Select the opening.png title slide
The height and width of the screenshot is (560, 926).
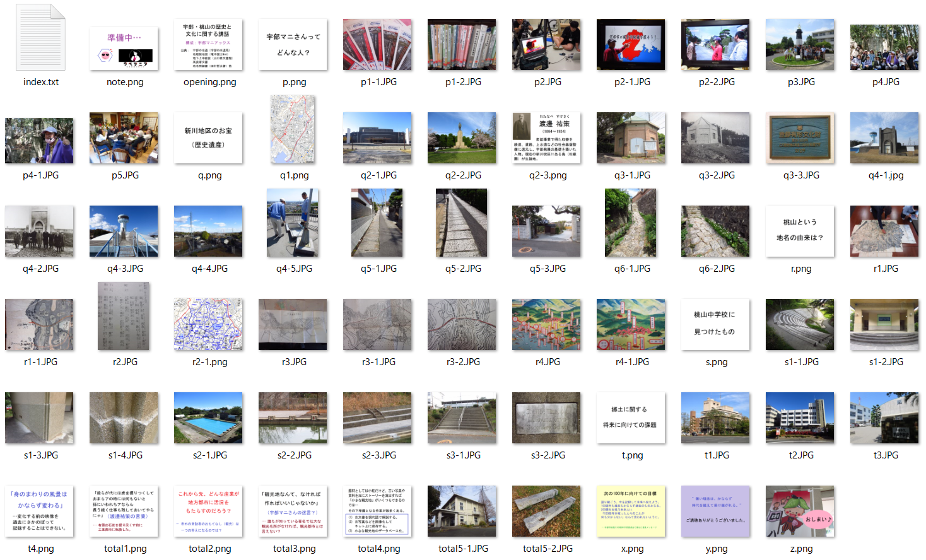coord(209,45)
